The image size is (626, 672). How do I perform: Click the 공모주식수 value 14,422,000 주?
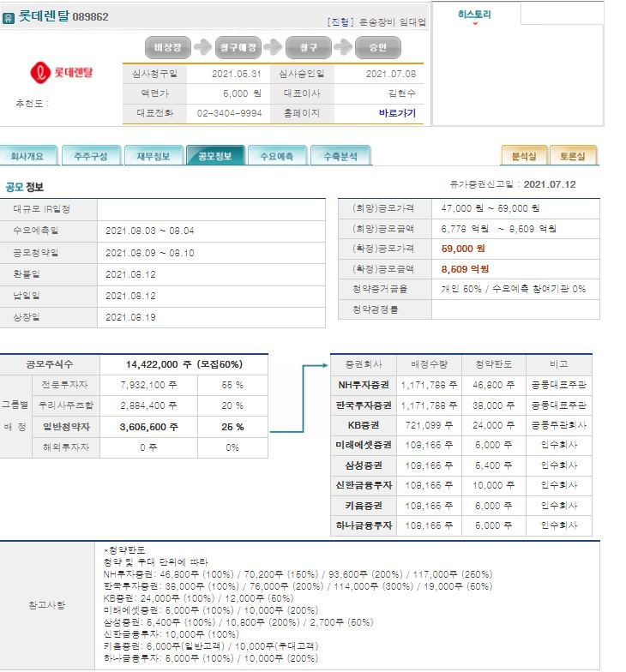(x=159, y=364)
